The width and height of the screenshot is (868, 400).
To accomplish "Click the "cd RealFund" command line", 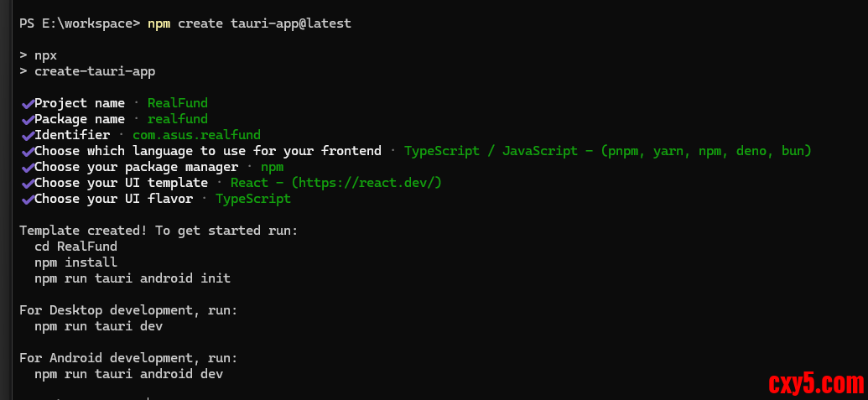I will coord(75,247).
